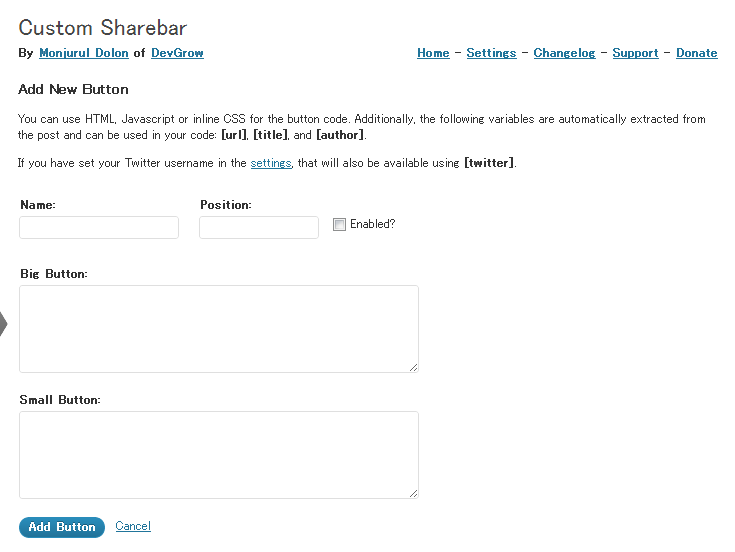Click the Small Button textarea resize handle
Viewport: 735px width, 552px height.
pos(413,493)
